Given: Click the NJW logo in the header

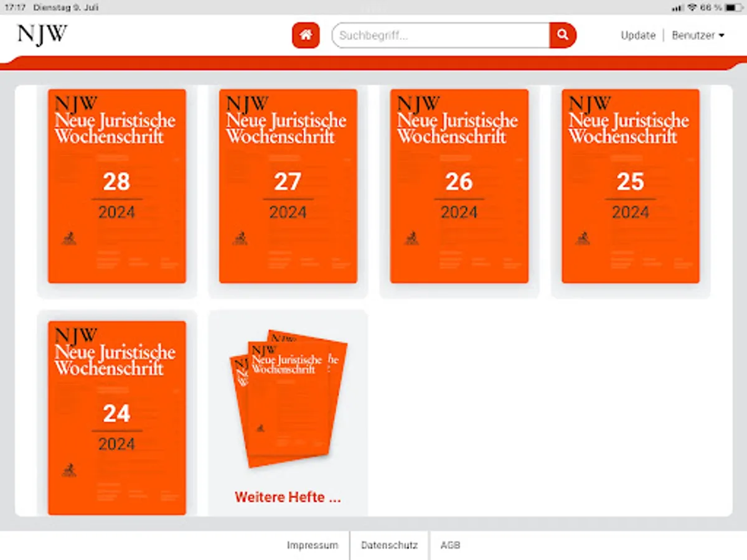Looking at the screenshot, I should (x=41, y=35).
